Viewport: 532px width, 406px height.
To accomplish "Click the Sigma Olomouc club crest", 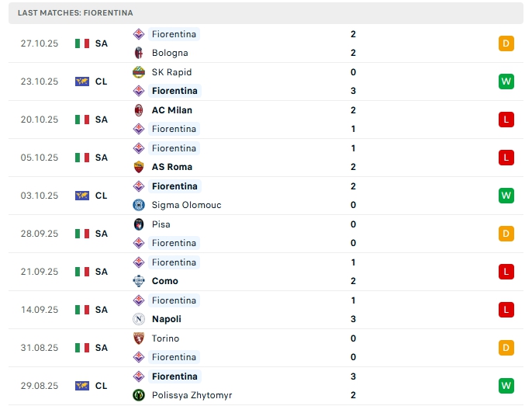I will click(139, 205).
